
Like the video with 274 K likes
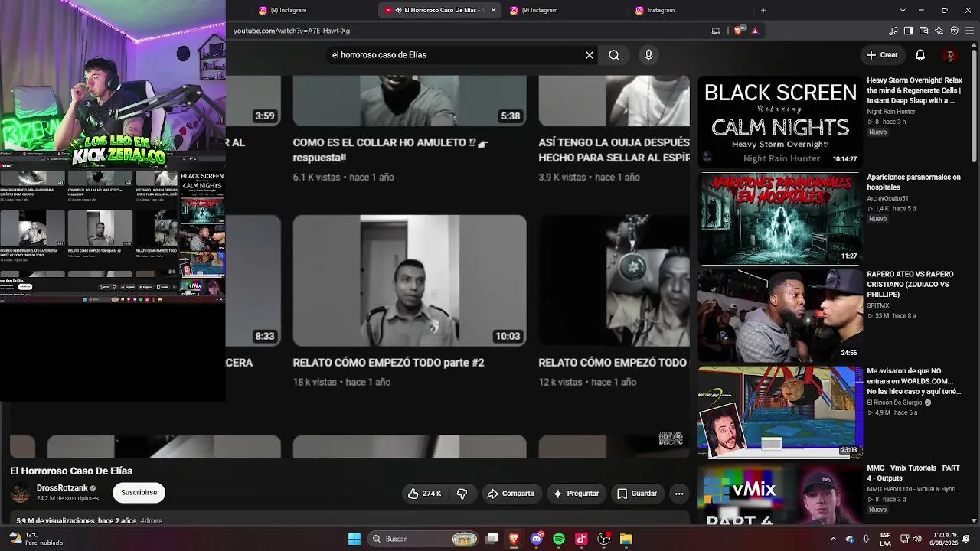point(425,494)
